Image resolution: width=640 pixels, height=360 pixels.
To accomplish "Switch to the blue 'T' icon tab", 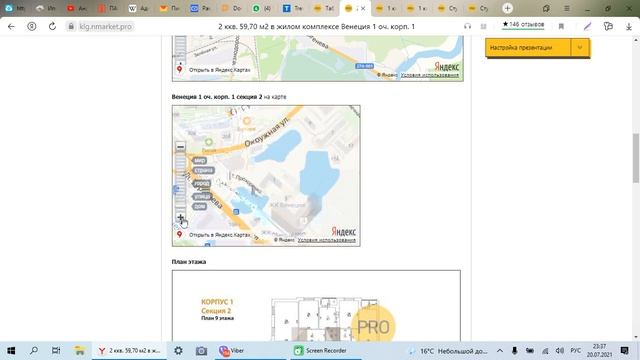I will click(293, 8).
